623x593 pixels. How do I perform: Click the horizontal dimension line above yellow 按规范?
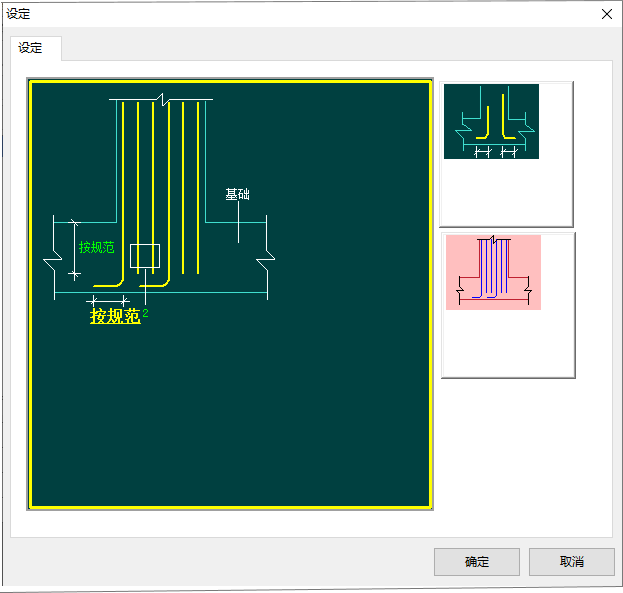[108, 300]
